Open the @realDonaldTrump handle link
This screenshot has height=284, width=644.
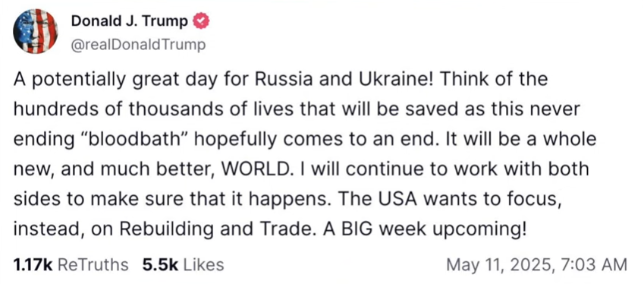[138, 45]
